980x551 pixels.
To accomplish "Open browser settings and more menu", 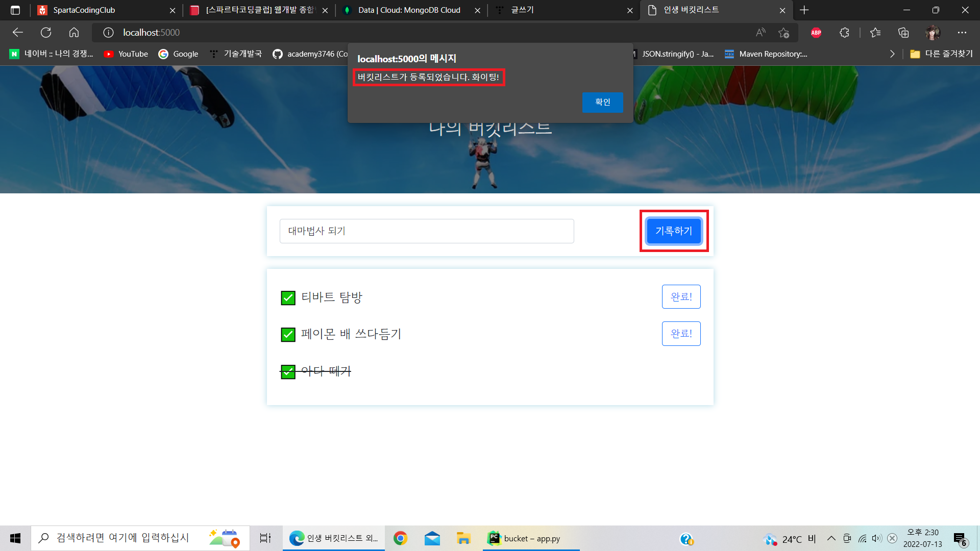I will pos(962,33).
